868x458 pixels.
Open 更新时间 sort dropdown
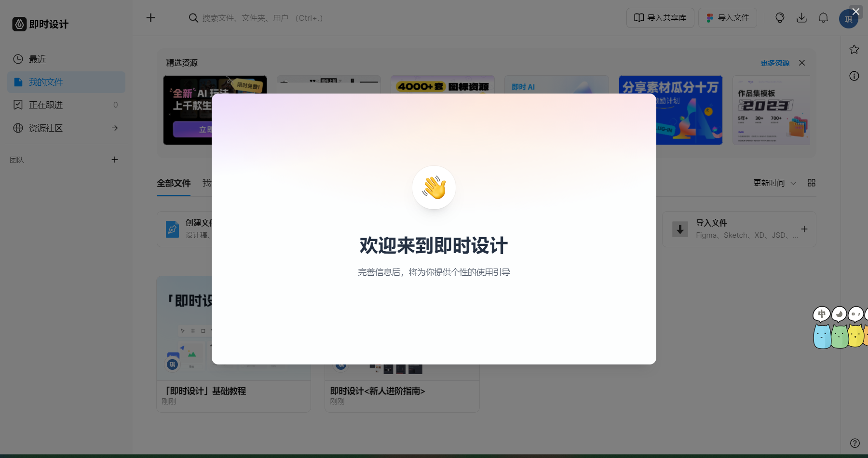coord(774,183)
